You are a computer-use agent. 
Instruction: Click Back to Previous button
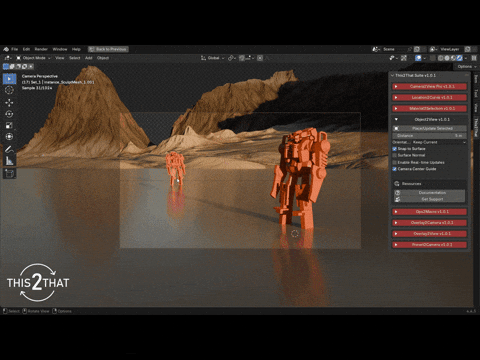pos(108,49)
